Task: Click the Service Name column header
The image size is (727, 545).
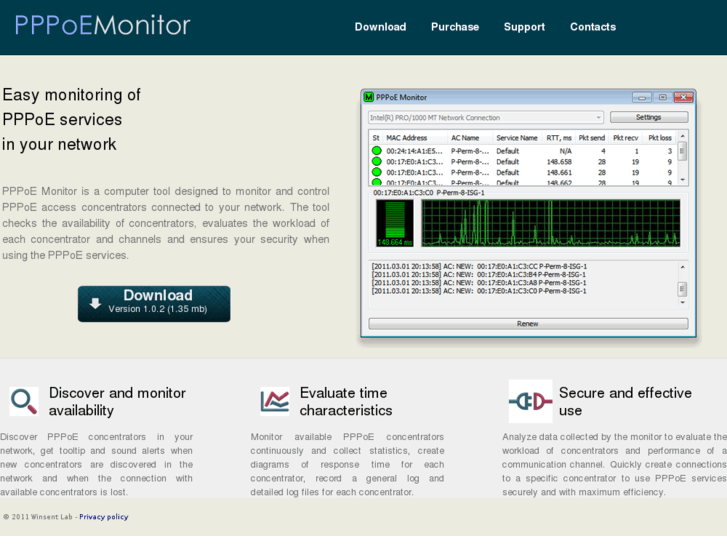Action: 517,138
